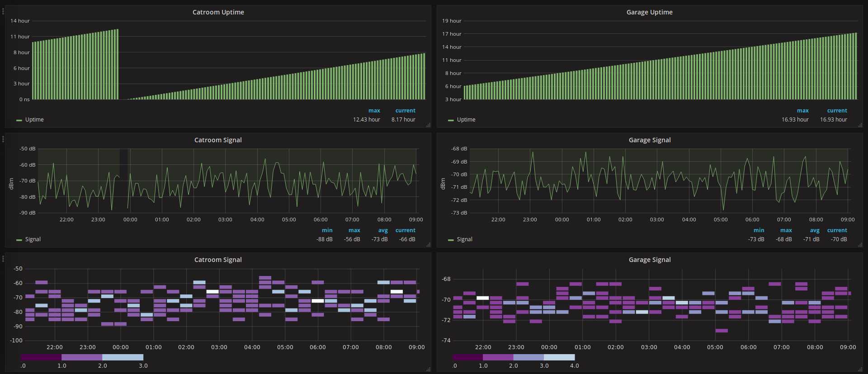The width and height of the screenshot is (868, 374).
Task: Click the green series color line in Catroom Signal legend
Action: point(19,240)
